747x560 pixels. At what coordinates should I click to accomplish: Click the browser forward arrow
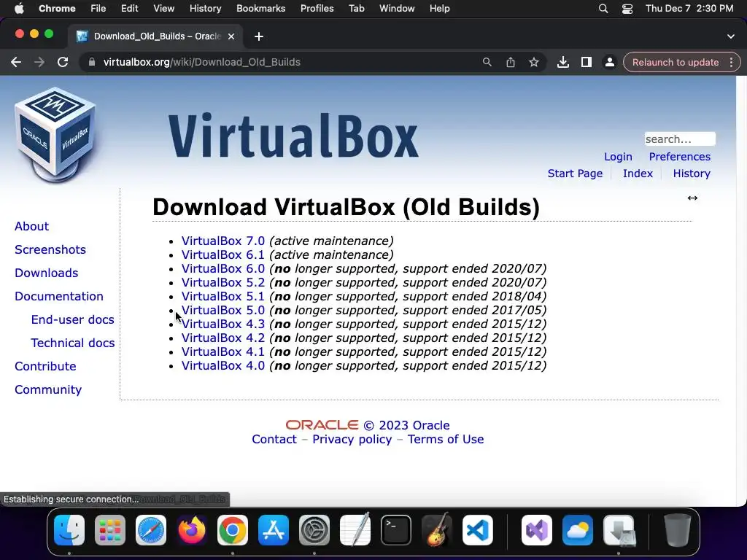39,63
